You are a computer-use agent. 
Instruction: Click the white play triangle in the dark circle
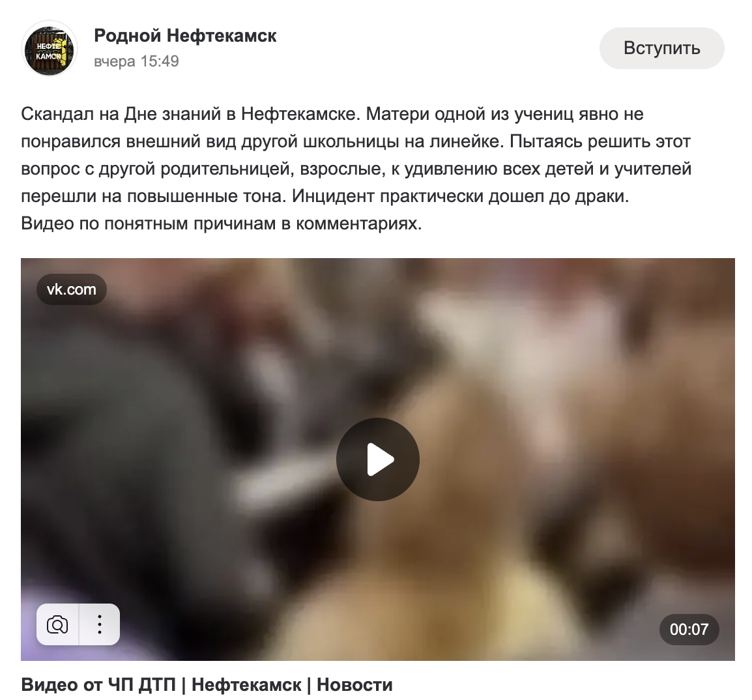(x=381, y=459)
